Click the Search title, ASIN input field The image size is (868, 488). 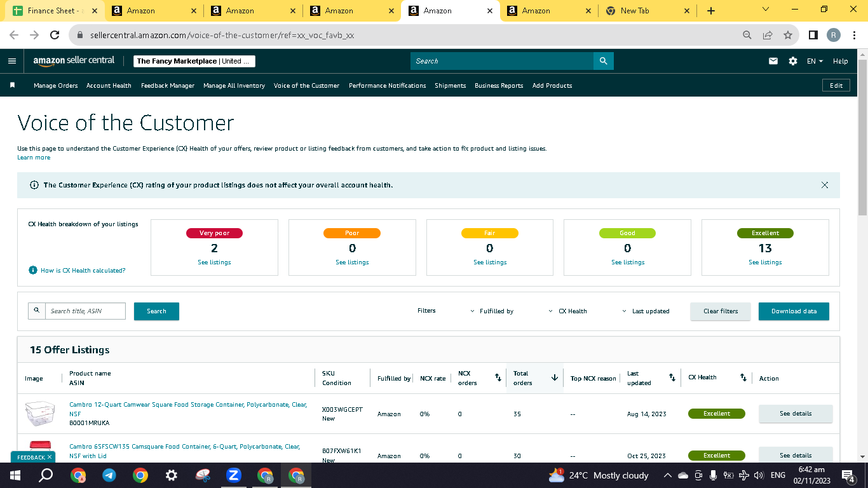click(x=85, y=311)
